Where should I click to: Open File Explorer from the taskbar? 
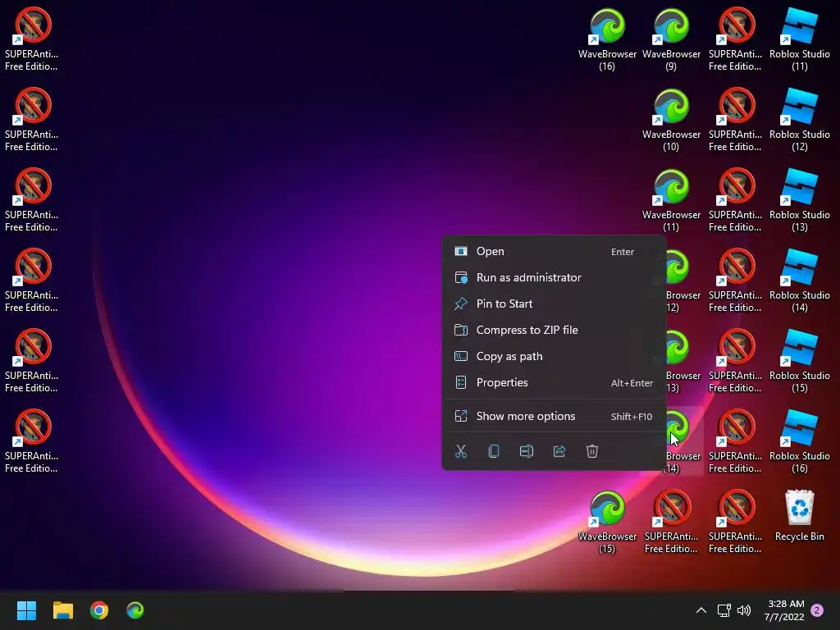tap(62, 610)
